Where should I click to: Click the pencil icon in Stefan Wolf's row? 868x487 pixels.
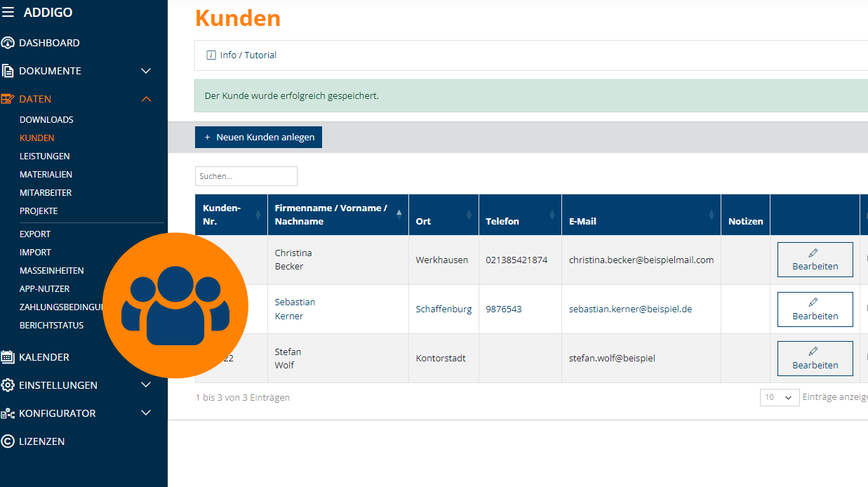(x=814, y=352)
